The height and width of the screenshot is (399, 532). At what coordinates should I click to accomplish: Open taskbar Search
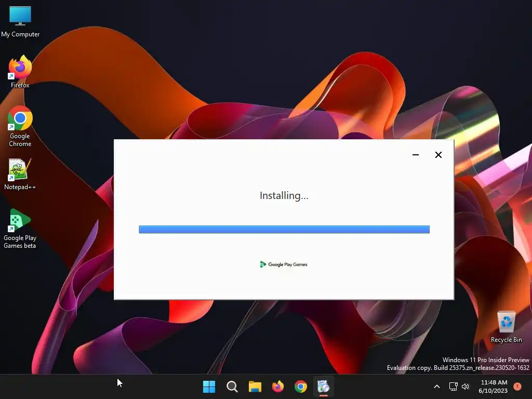click(x=232, y=387)
